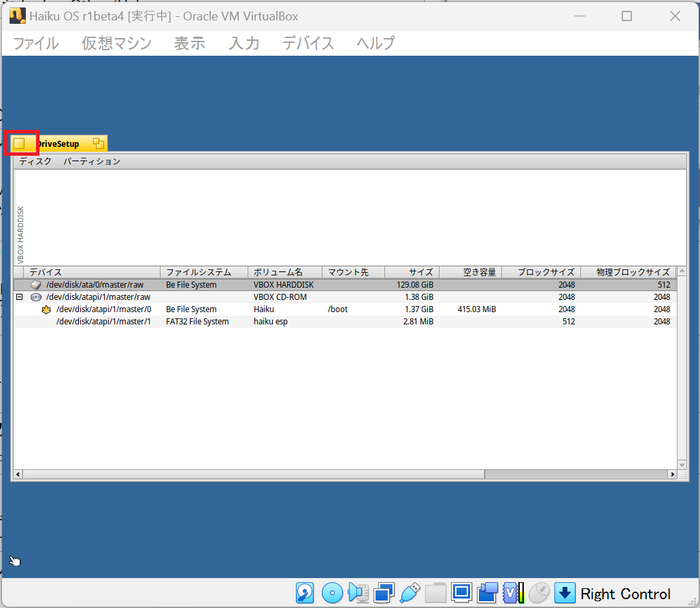Click the optical disk status icon
The image size is (700, 608).
(332, 593)
